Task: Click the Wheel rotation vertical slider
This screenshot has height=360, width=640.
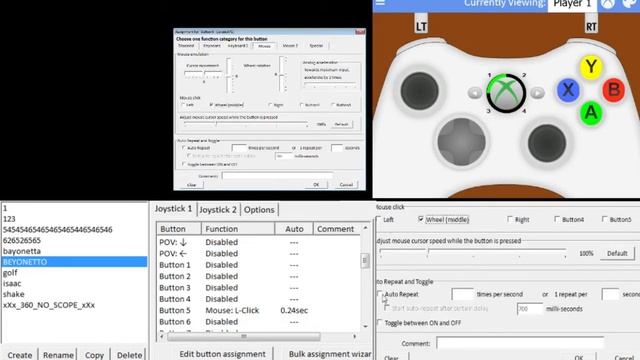Action: point(282,74)
